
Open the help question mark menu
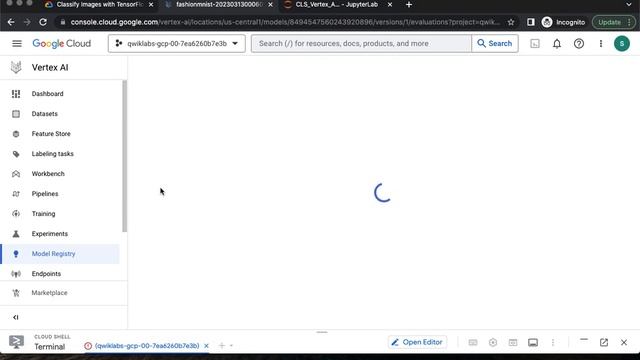point(579,43)
